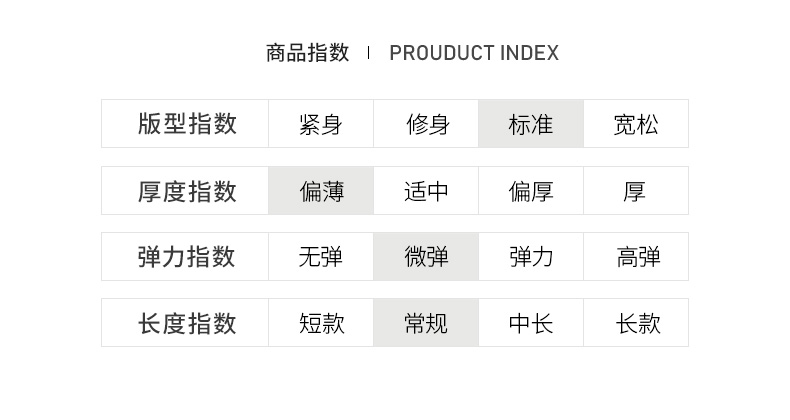The width and height of the screenshot is (790, 420).
Task: Click the 偏厚 thickness option
Action: tap(530, 191)
